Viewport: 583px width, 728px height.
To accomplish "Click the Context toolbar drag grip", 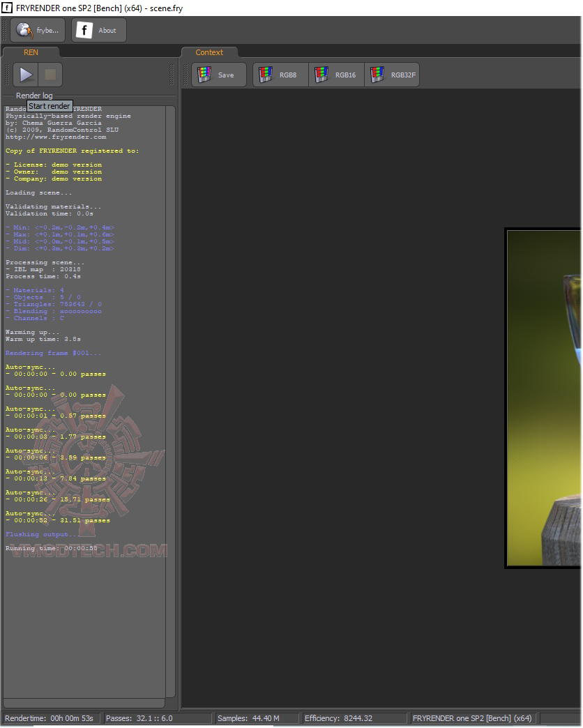I will click(185, 75).
